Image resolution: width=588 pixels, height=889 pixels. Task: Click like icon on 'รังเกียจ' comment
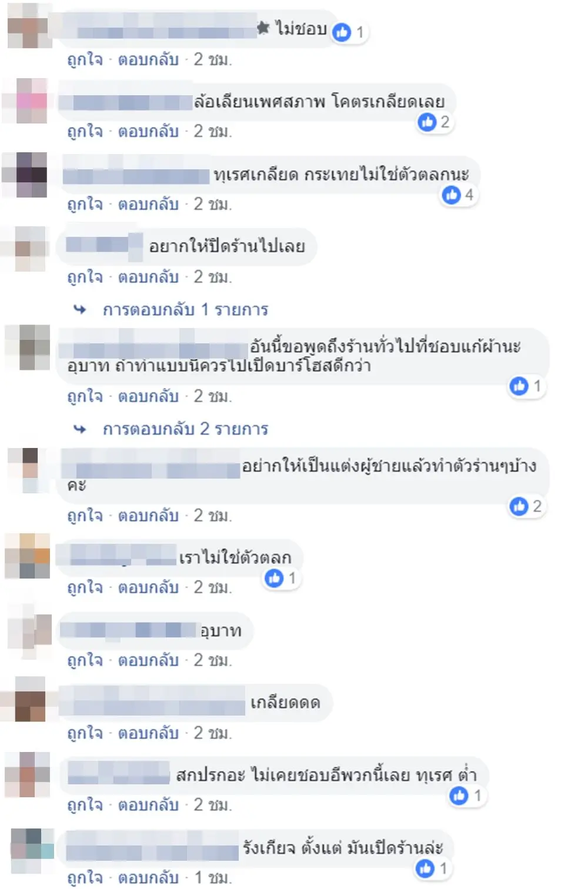[425, 868]
